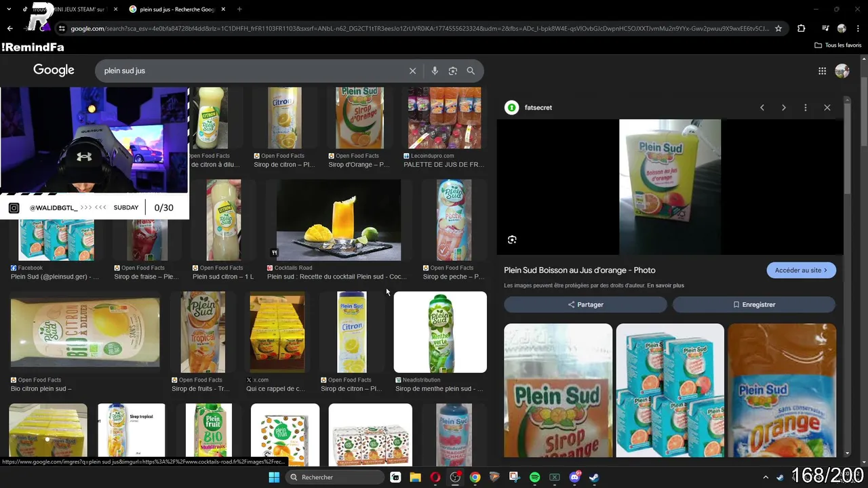Image resolution: width=868 pixels, height=488 pixels.
Task: Open the Sirop d'Orange image result
Action: pyautogui.click(x=359, y=118)
